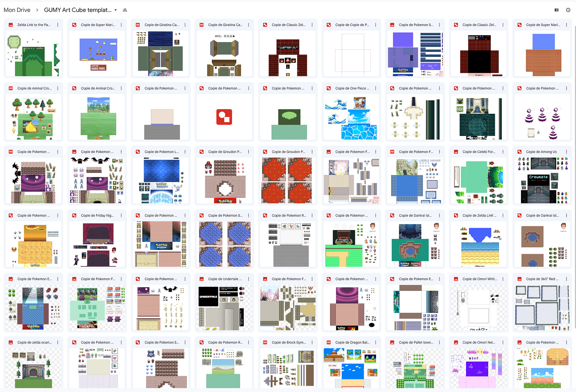Open the Brock Gym sprites thumbnail

[x=288, y=368]
